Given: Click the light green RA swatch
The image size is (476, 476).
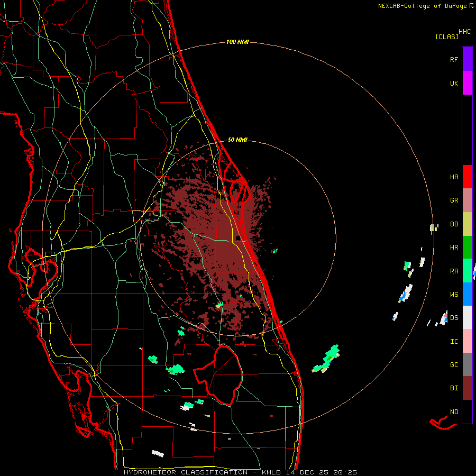Looking at the screenshot, I should tap(467, 271).
